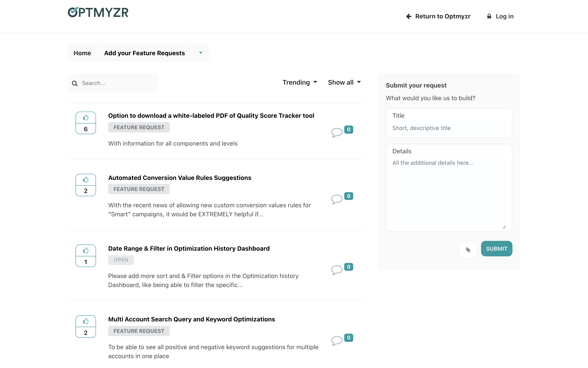Click FEATURE REQUEST tag on Multi Account post
The height and width of the screenshot is (368, 588).
pos(139,331)
